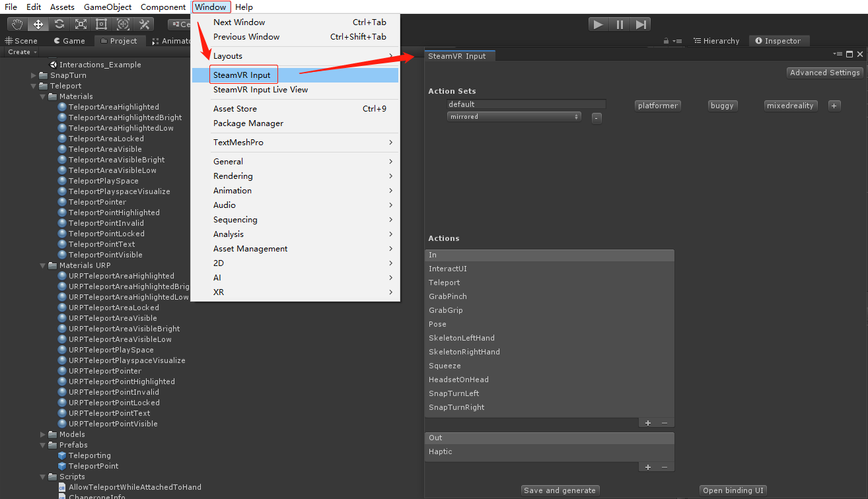Open the Component menu

pos(163,7)
